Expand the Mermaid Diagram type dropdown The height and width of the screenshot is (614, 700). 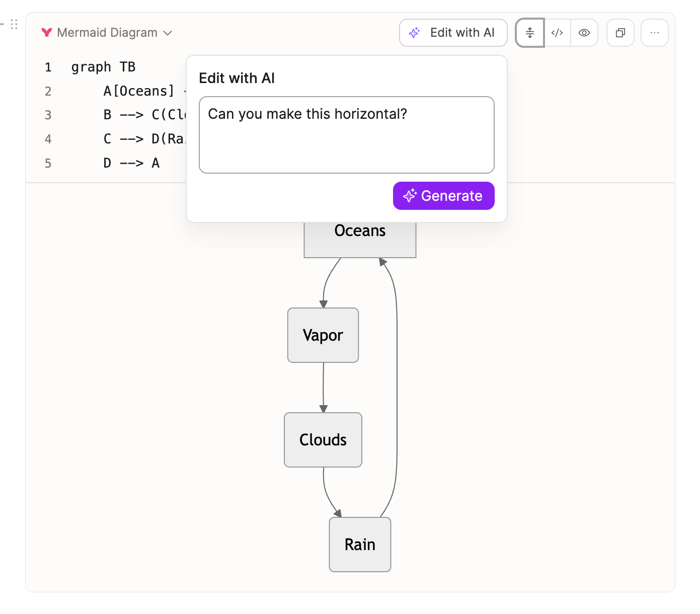pos(168,33)
